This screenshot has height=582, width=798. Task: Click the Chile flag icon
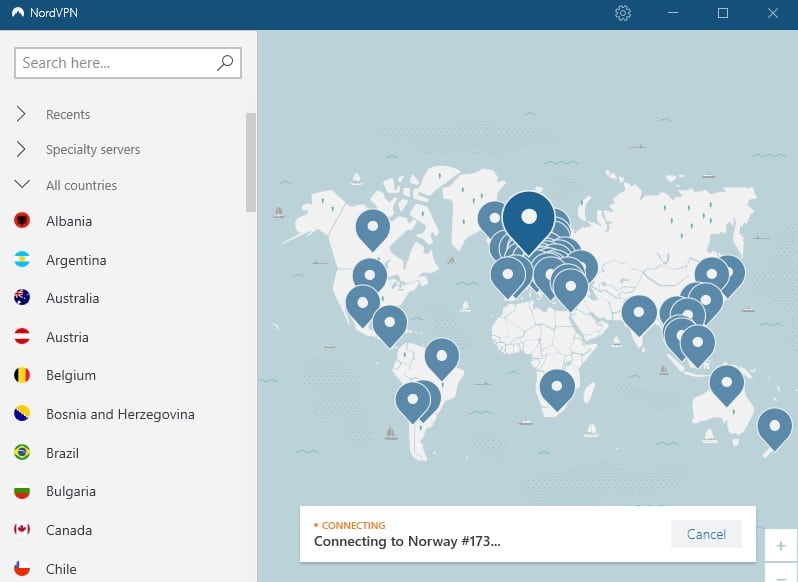pyautogui.click(x=22, y=568)
